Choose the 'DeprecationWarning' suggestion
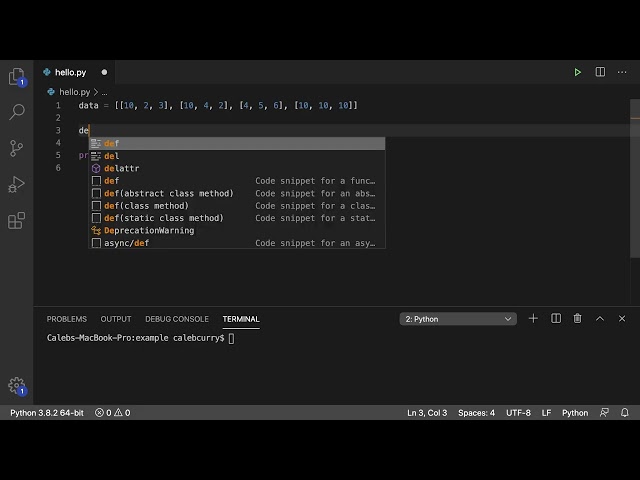Image resolution: width=640 pixels, height=480 pixels. (237, 231)
